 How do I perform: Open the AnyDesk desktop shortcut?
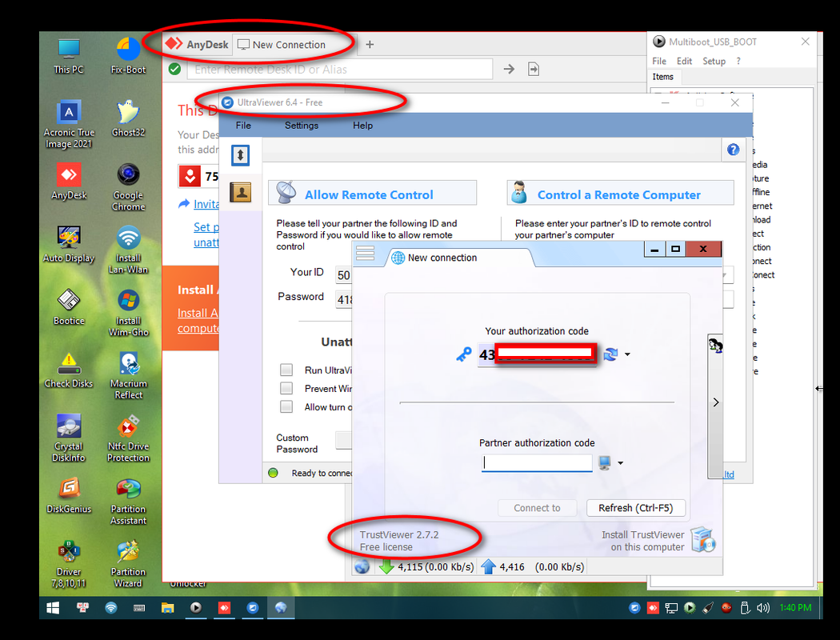[69, 182]
